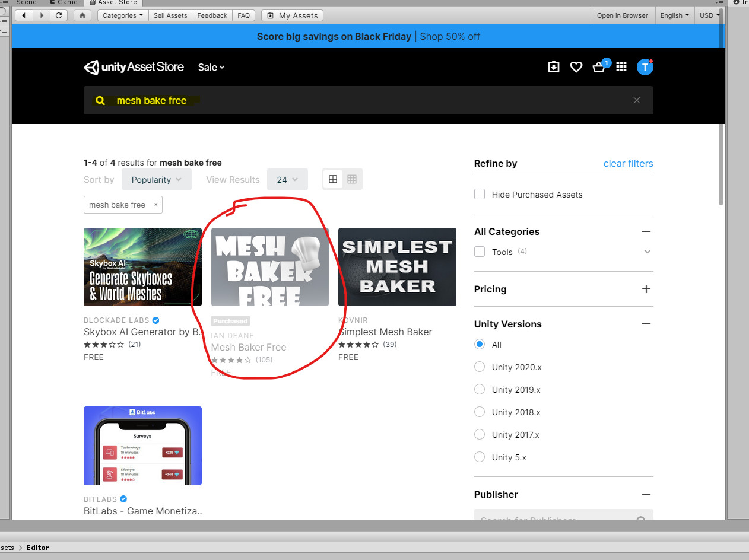
Task: Open the favorites heart icon
Action: click(576, 67)
